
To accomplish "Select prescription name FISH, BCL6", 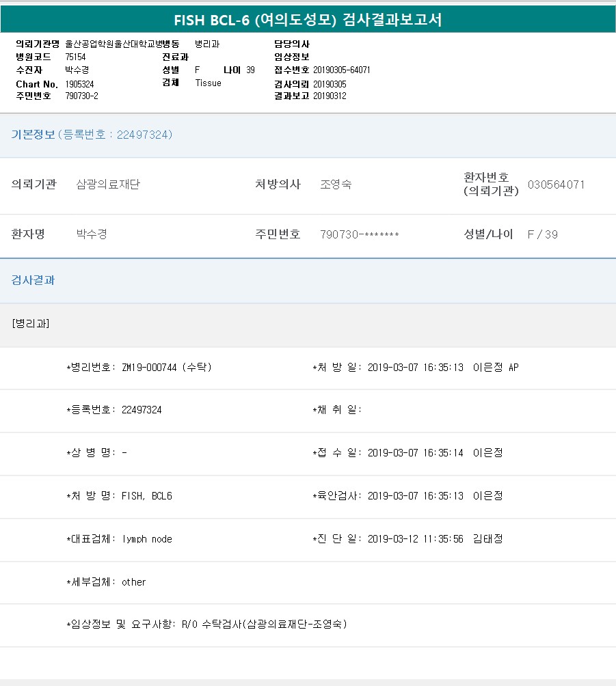I will [147, 495].
